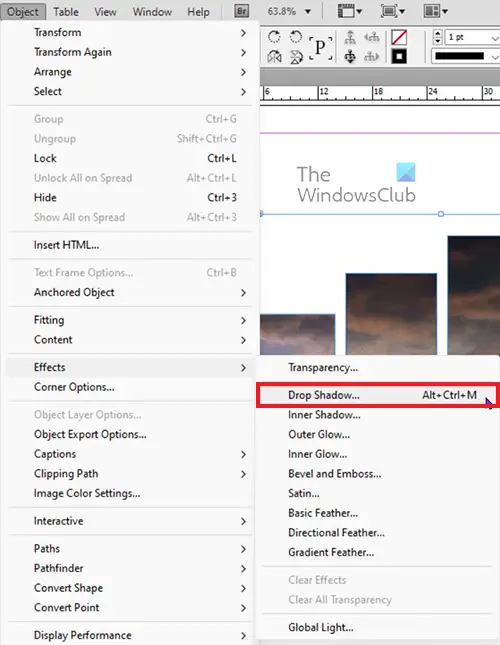Expand the Transform submenu

click(130, 32)
